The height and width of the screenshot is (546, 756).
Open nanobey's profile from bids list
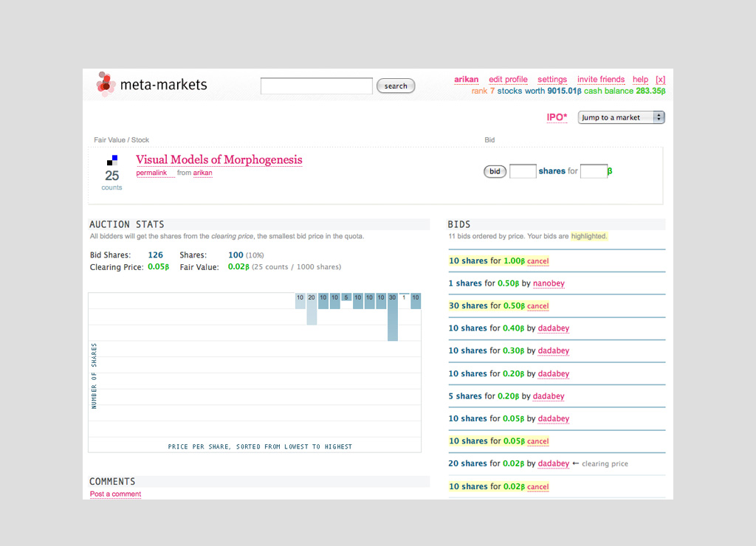pyautogui.click(x=549, y=283)
